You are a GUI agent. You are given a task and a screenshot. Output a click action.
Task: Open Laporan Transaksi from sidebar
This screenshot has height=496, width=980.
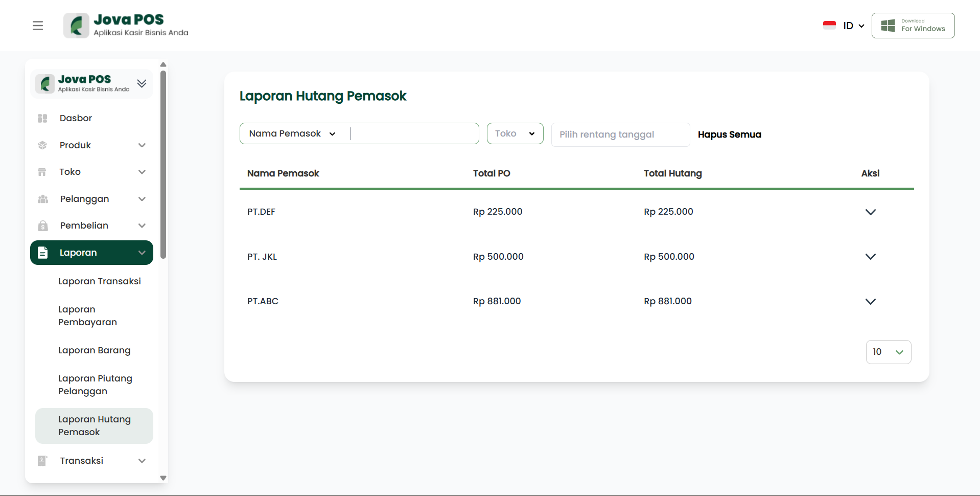pos(100,281)
